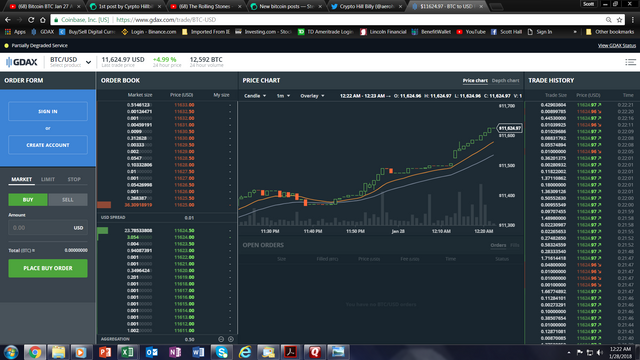The image size is (640, 360).
Task: Click the zoom magnifier icon in address bar
Action: (609, 20)
